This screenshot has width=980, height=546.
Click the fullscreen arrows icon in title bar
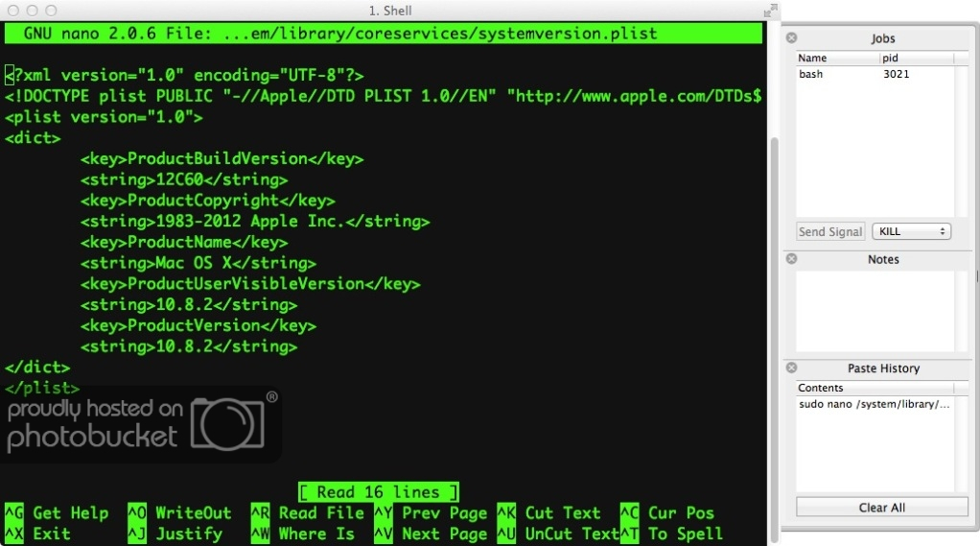[x=771, y=10]
